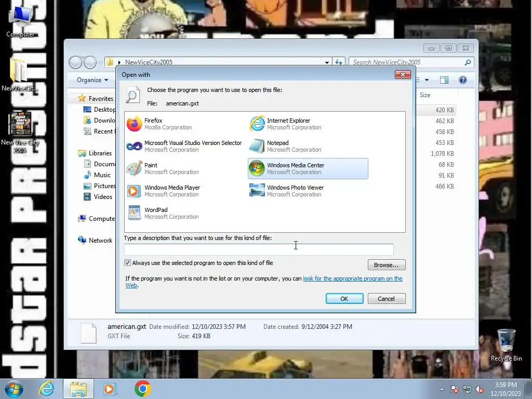The height and width of the screenshot is (399, 532).
Task: Expand the address bar history dropdown
Action: [x=327, y=62]
